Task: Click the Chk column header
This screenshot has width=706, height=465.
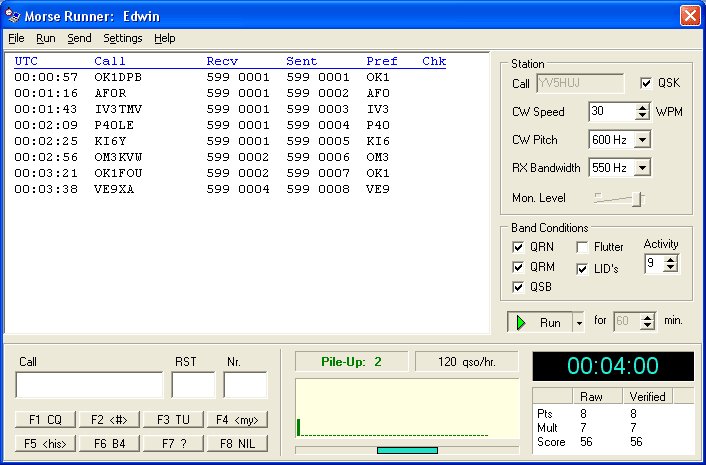Action: (434, 61)
